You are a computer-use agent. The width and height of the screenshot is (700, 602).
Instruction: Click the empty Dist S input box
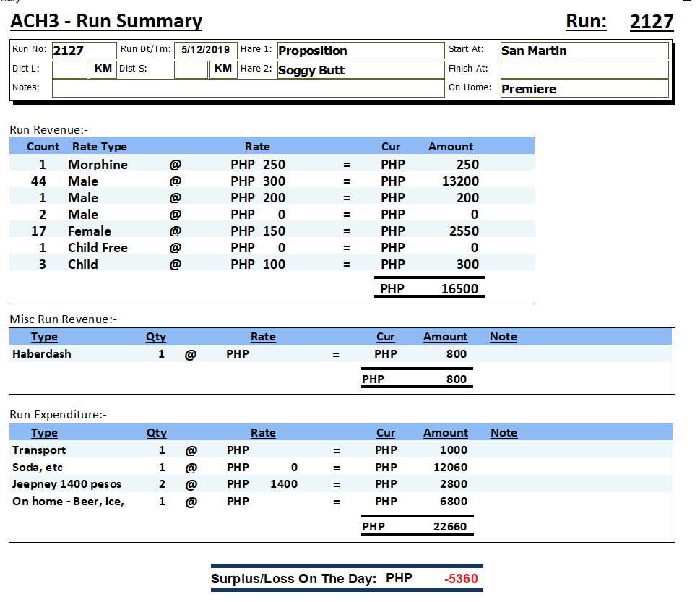coord(191,69)
